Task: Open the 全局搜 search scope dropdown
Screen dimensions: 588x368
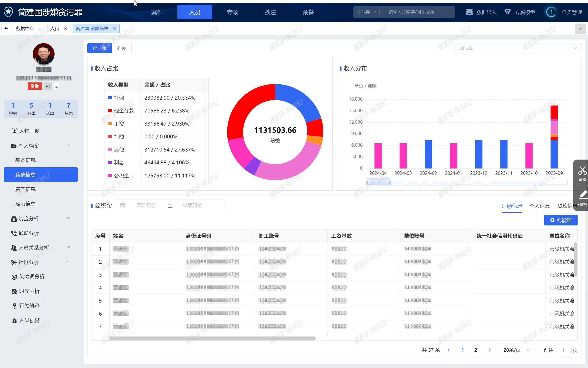Action: point(366,12)
